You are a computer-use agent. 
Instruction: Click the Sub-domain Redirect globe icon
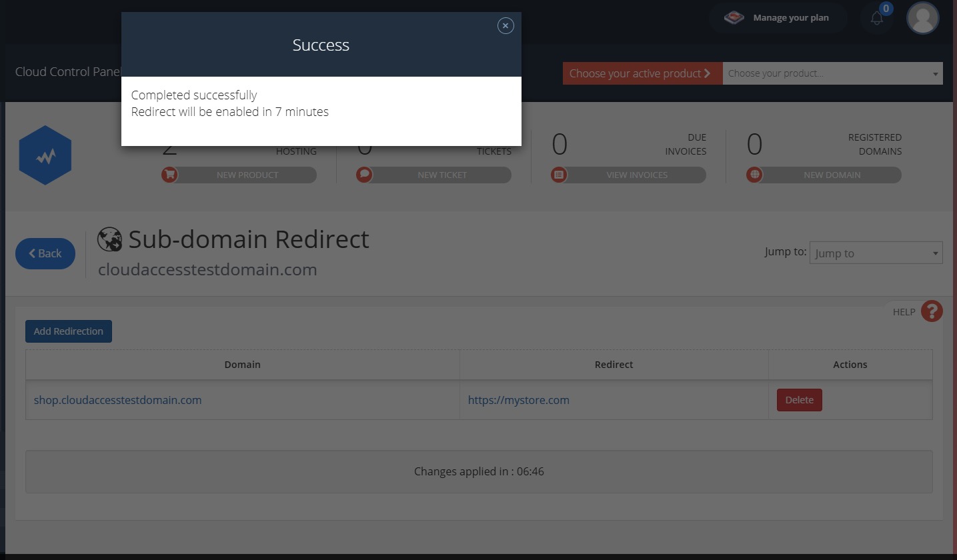[109, 239]
